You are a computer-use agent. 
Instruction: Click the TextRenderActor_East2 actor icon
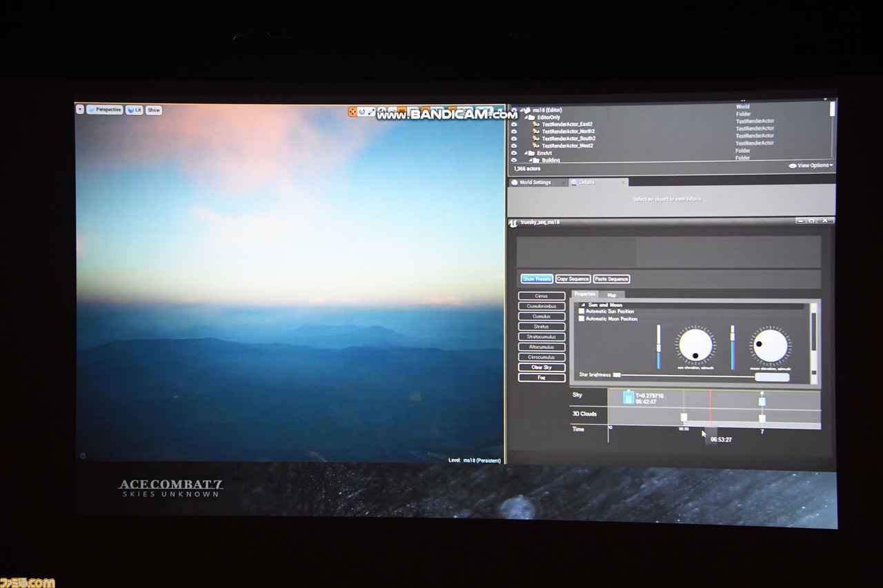pyautogui.click(x=535, y=124)
